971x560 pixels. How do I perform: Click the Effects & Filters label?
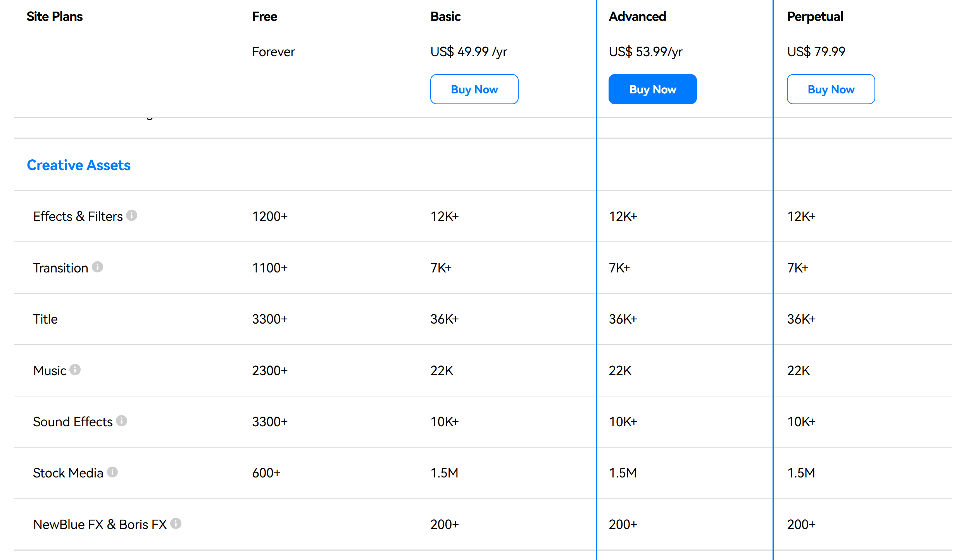click(78, 216)
